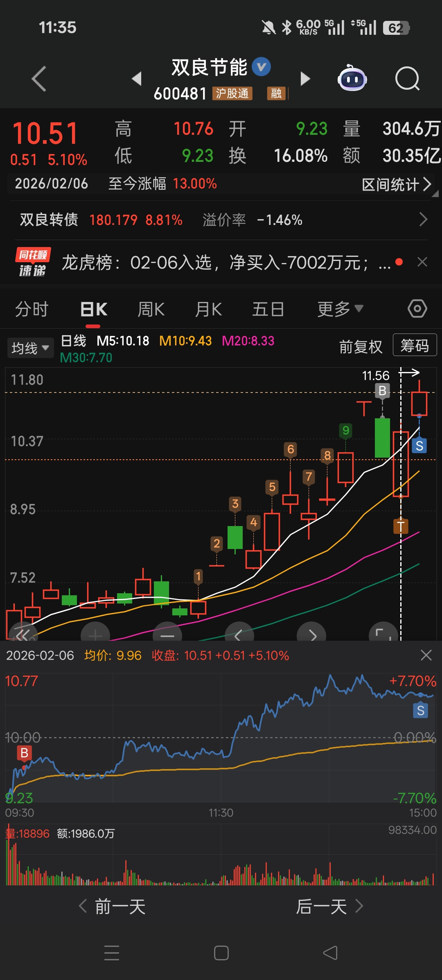Move chart cursor left one candle
The height and width of the screenshot is (980, 442).
coord(239,632)
